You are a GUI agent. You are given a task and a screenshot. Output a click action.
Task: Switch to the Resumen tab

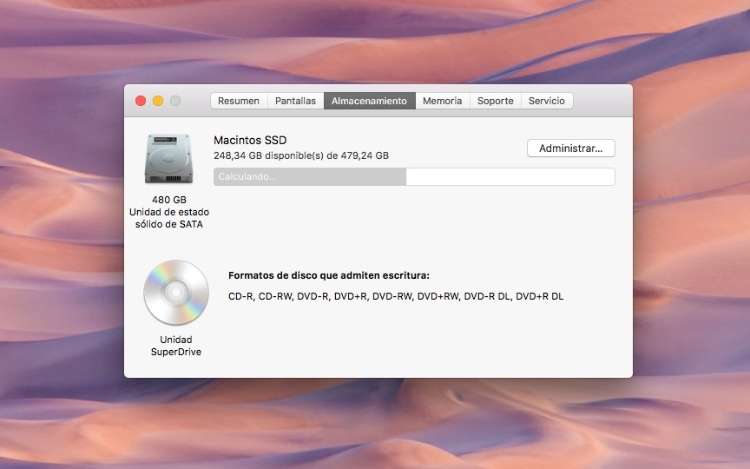click(238, 101)
